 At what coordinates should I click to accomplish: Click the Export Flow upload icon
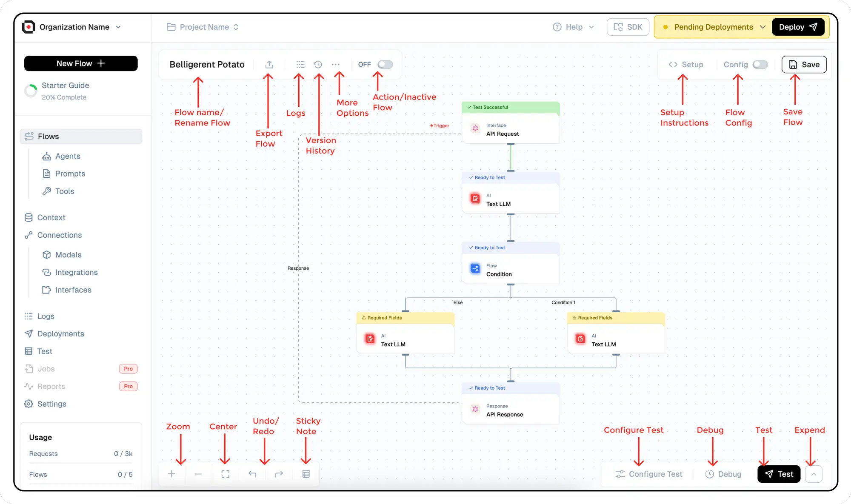(269, 64)
